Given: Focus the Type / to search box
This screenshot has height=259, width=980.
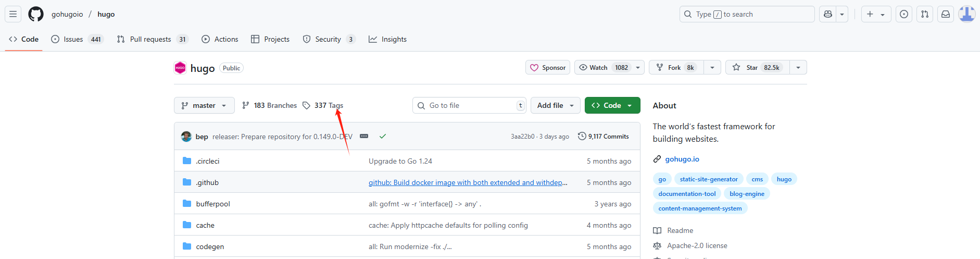Looking at the screenshot, I should (x=747, y=14).
